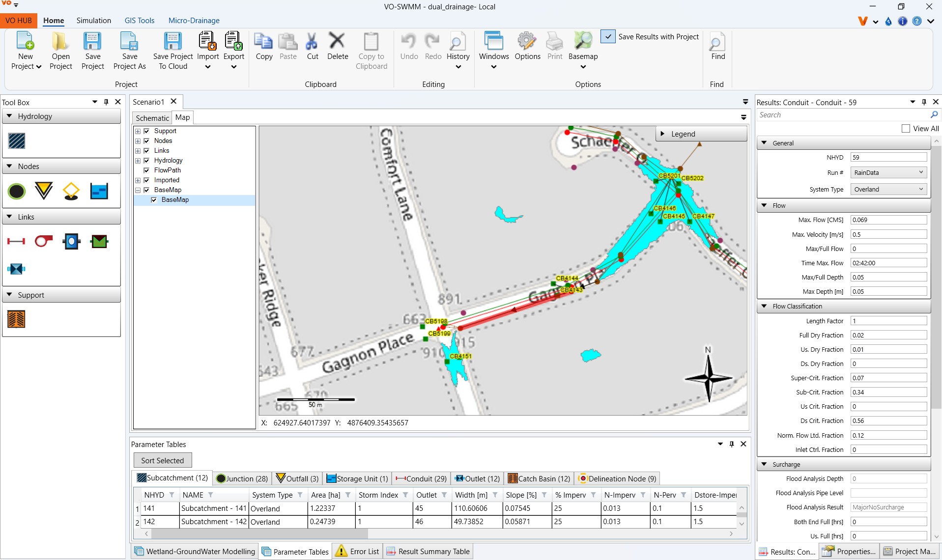Image resolution: width=942 pixels, height=560 pixels.
Task: Uncheck the Hydrology layer checkbox
Action: (146, 161)
